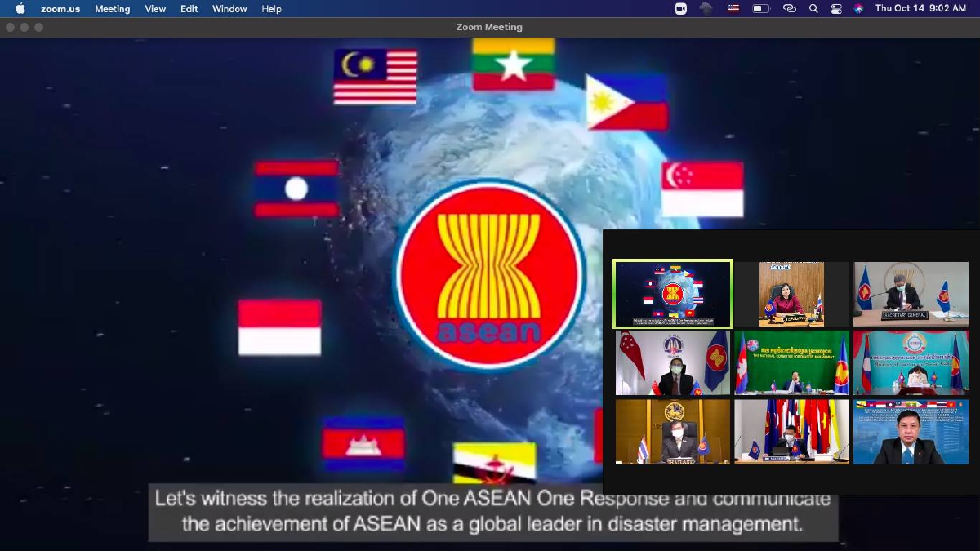Click the battery status icon
The width and height of the screenshot is (980, 551).
(x=760, y=8)
